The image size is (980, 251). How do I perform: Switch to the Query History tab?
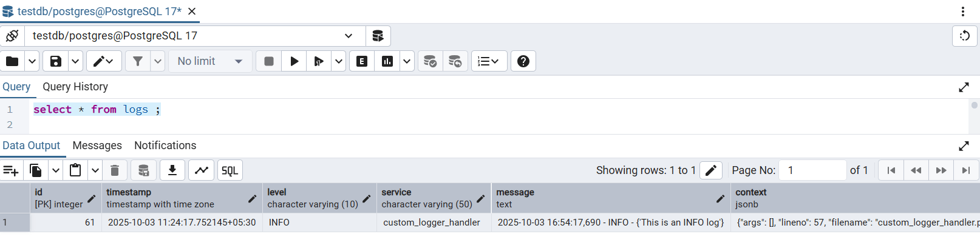75,87
